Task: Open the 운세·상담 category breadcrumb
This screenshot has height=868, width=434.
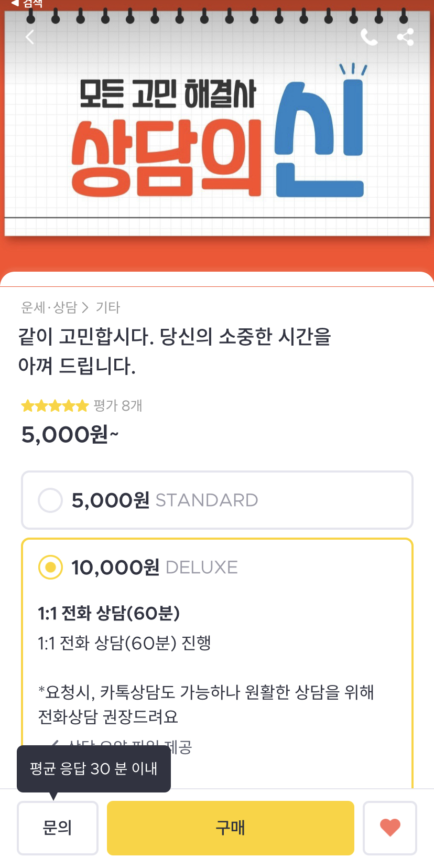Action: coord(49,307)
